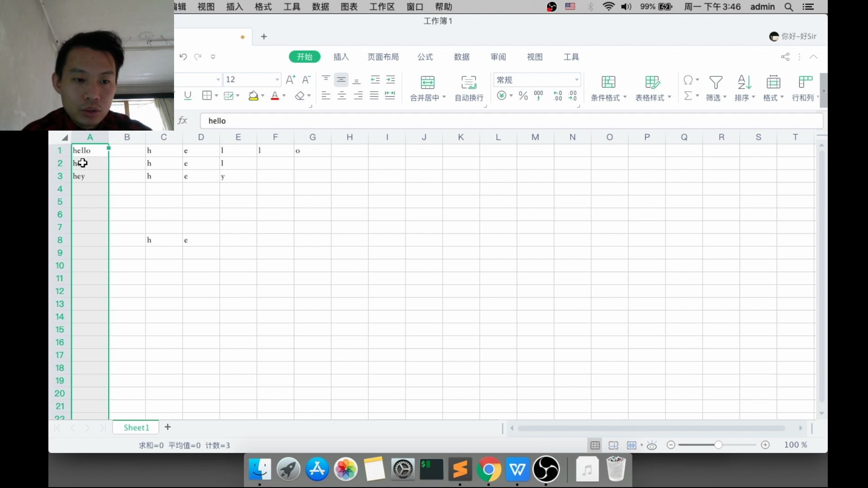Click the increase font size icon
The image size is (868, 488).
tap(290, 80)
